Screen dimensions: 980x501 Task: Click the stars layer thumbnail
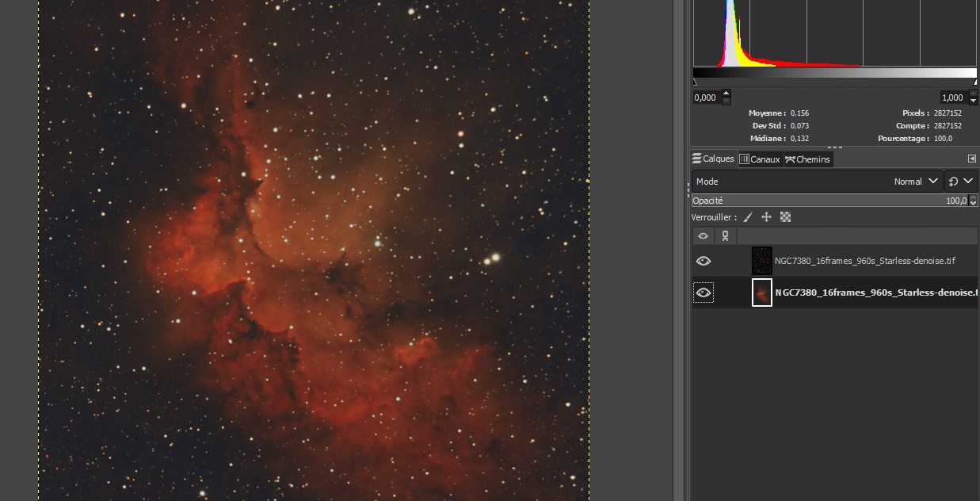tap(761, 261)
